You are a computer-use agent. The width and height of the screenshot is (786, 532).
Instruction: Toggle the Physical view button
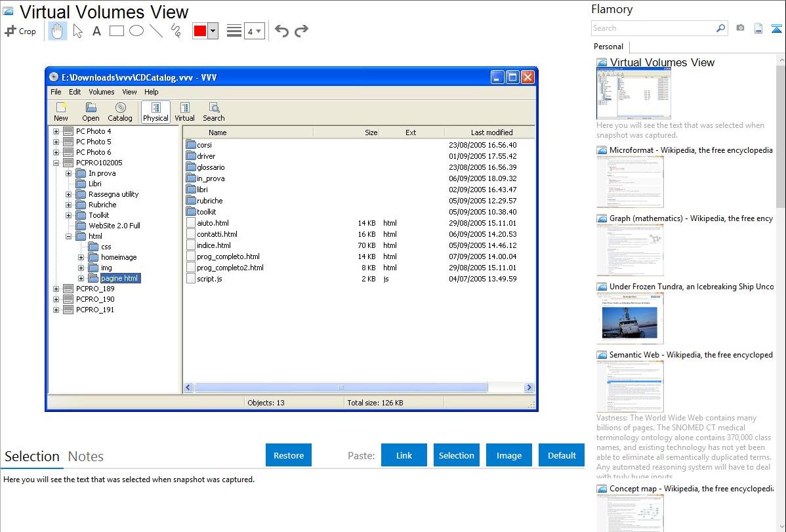click(x=156, y=112)
